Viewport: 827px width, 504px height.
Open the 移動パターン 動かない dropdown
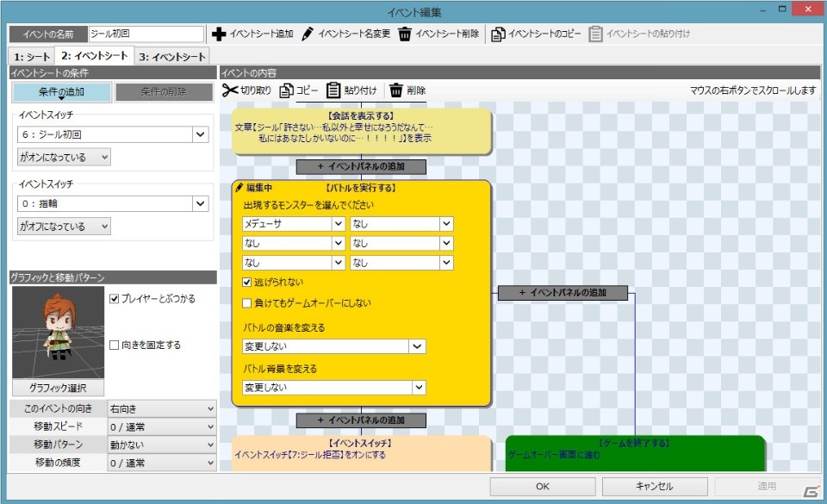162,445
